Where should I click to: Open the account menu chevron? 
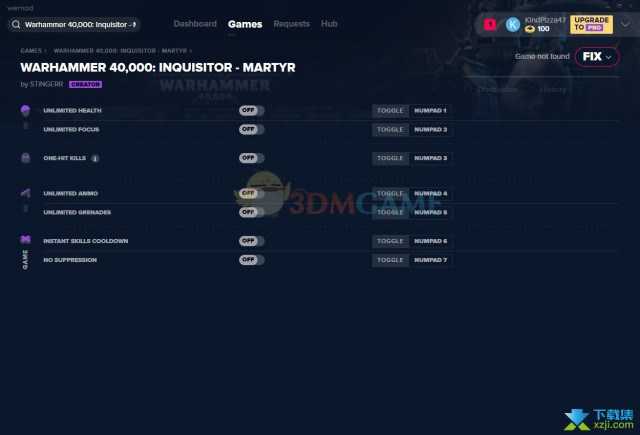(625, 24)
